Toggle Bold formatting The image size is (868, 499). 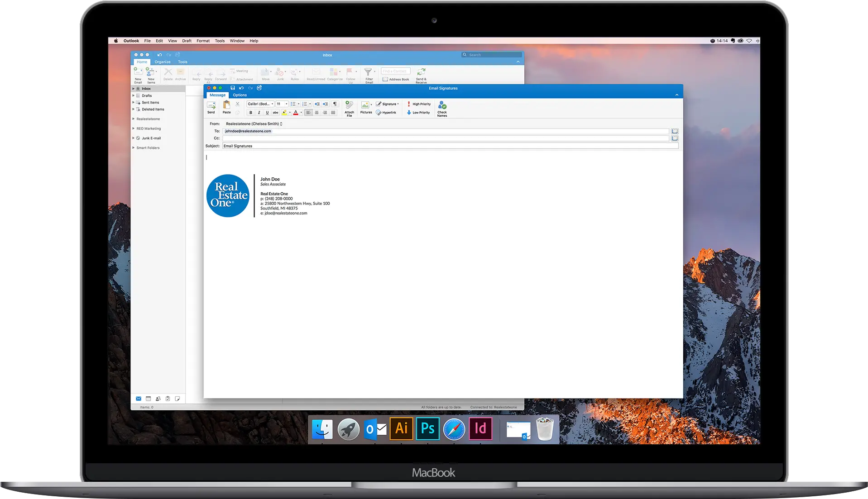point(251,113)
